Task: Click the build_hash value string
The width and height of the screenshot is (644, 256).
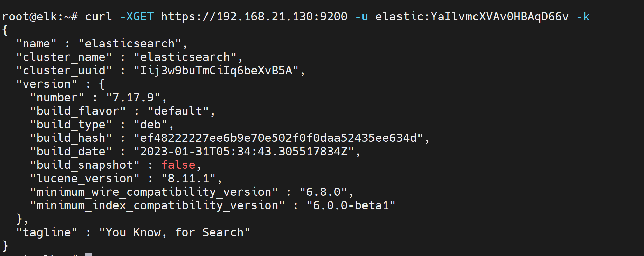Action: (278, 138)
